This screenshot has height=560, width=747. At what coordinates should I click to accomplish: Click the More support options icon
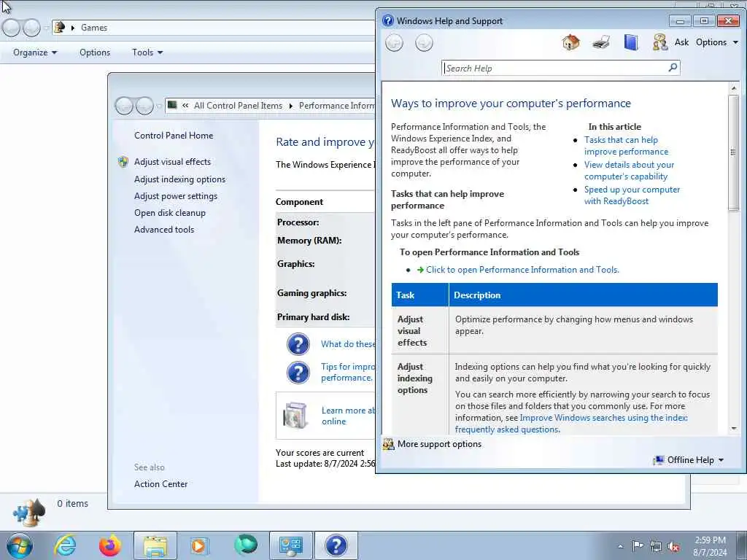point(389,444)
